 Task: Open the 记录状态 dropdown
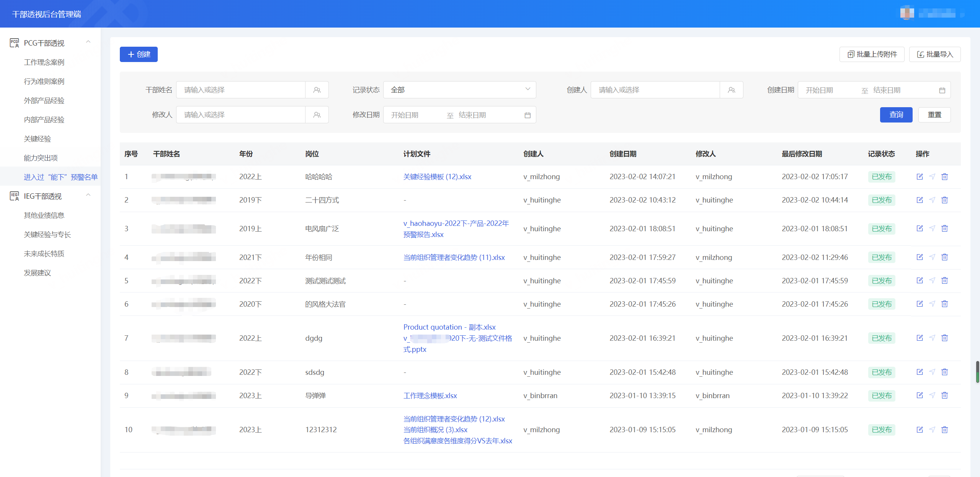(x=459, y=90)
